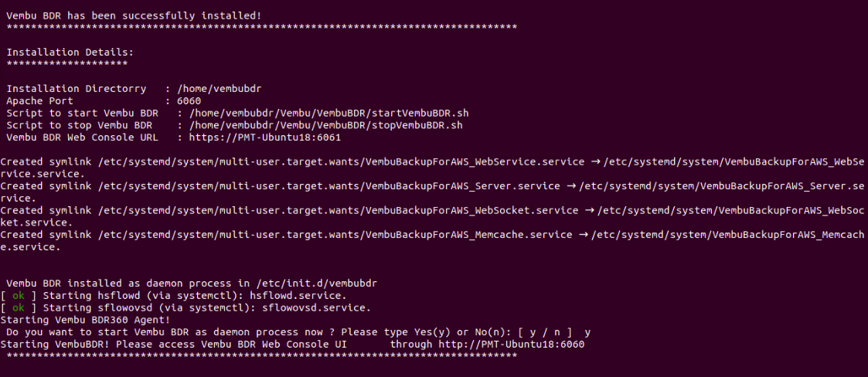Image resolution: width=868 pixels, height=377 pixels.
Task: Click the /etc/init.d/vembubdr daemon path
Action: [316, 284]
